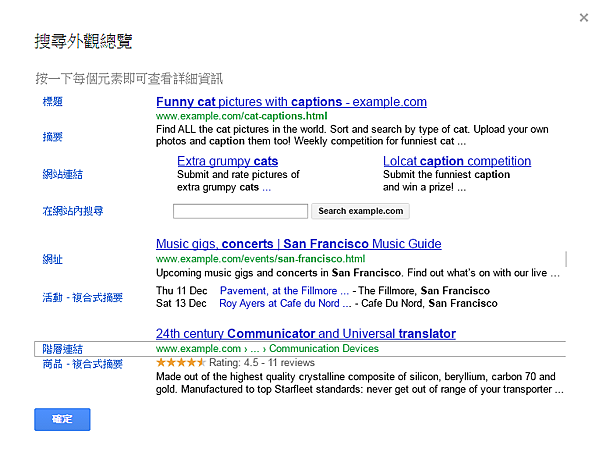The height and width of the screenshot is (459, 600).
Task: Close the search appearance overview dialog
Action: point(584,17)
